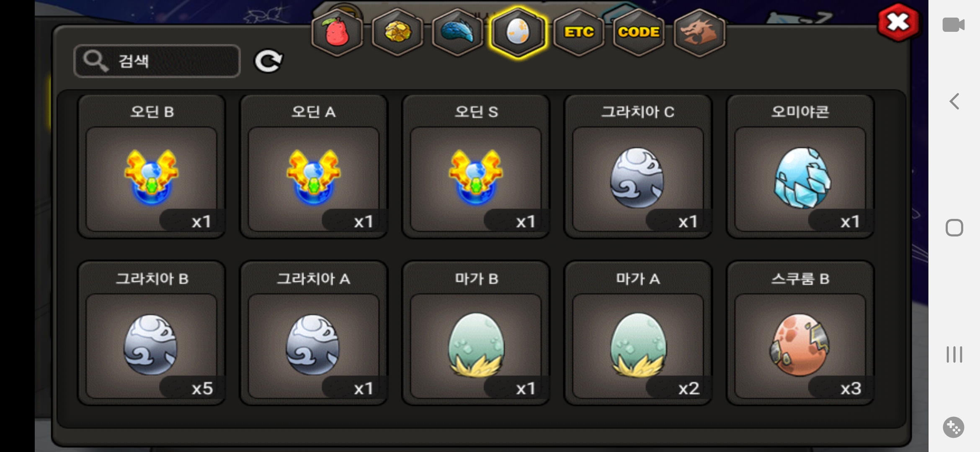Open the ETC items tab

579,32
